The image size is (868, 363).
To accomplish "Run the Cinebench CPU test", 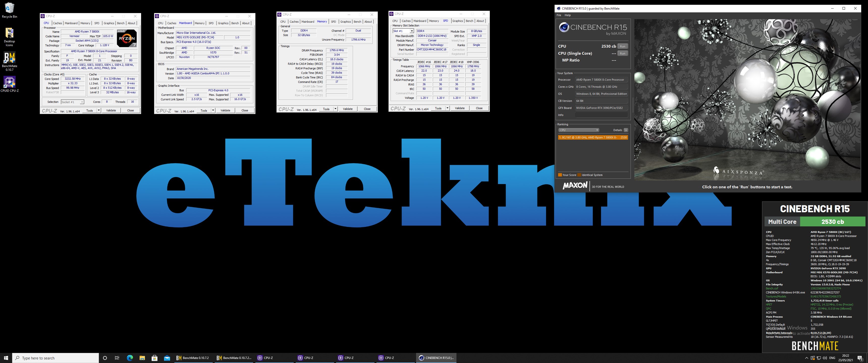I will [x=622, y=46].
